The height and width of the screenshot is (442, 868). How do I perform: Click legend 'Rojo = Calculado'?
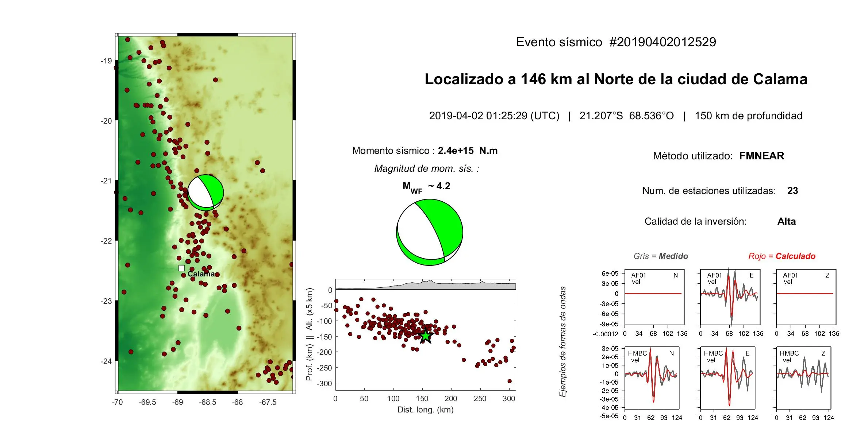tap(782, 256)
